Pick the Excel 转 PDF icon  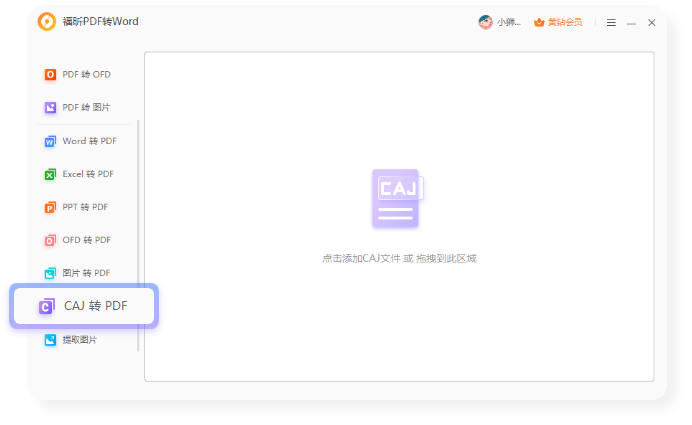click(x=50, y=174)
